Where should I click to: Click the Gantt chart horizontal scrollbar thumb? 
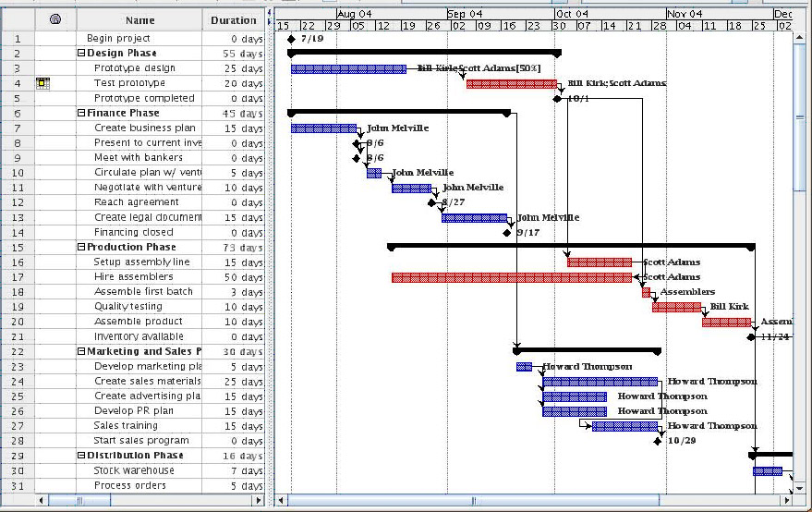(x=473, y=500)
